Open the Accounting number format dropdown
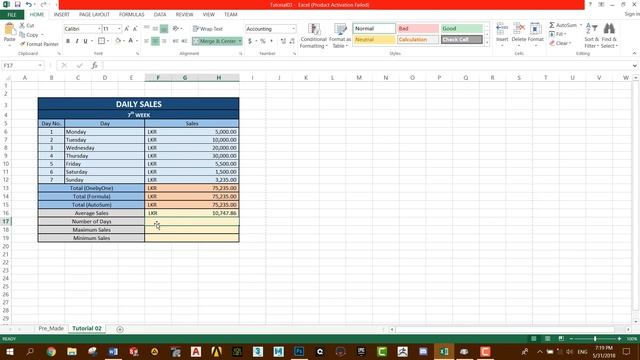 (293, 29)
